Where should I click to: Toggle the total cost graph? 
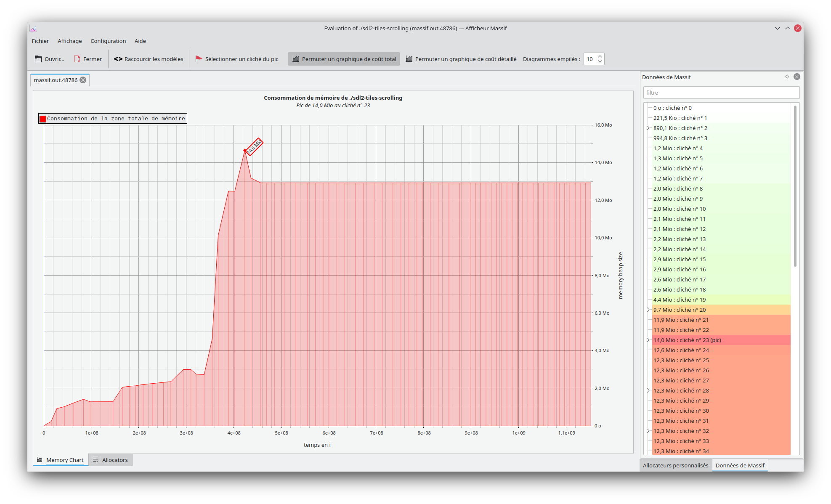pyautogui.click(x=344, y=59)
